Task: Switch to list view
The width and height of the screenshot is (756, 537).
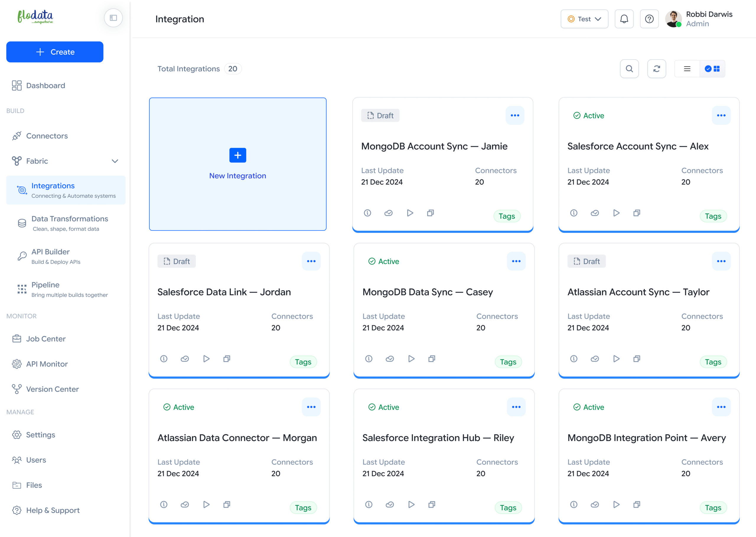Action: pyautogui.click(x=687, y=69)
